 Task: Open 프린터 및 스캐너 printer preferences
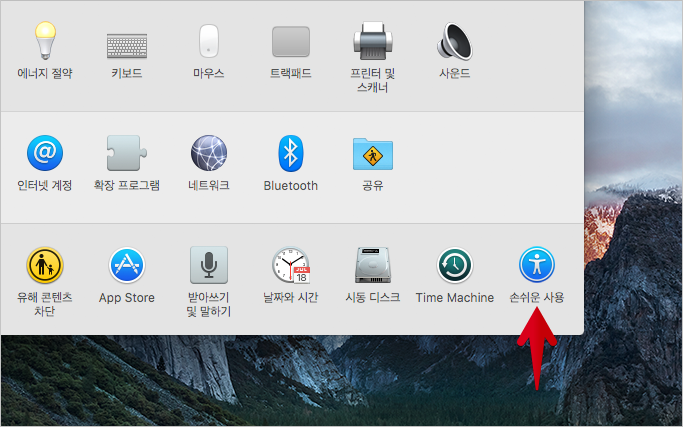coord(373,41)
